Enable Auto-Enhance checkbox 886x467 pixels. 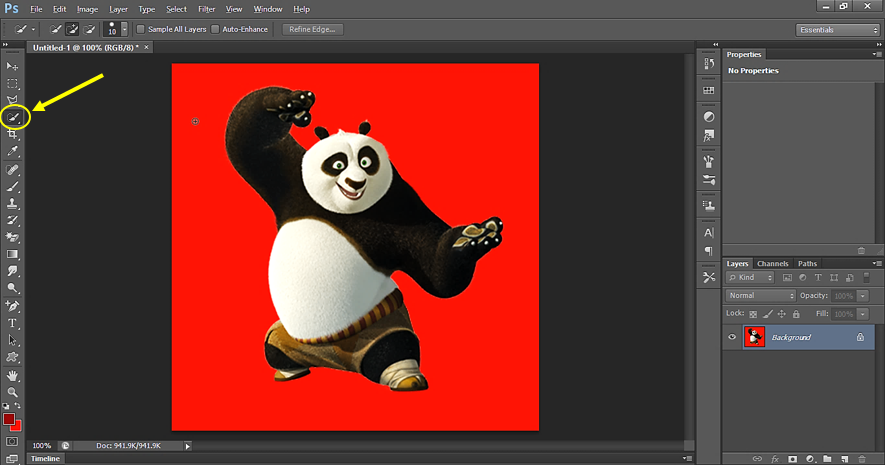point(215,29)
